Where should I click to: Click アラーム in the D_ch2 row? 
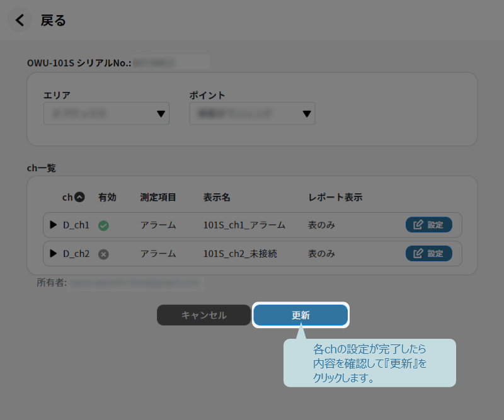pyautogui.click(x=158, y=254)
